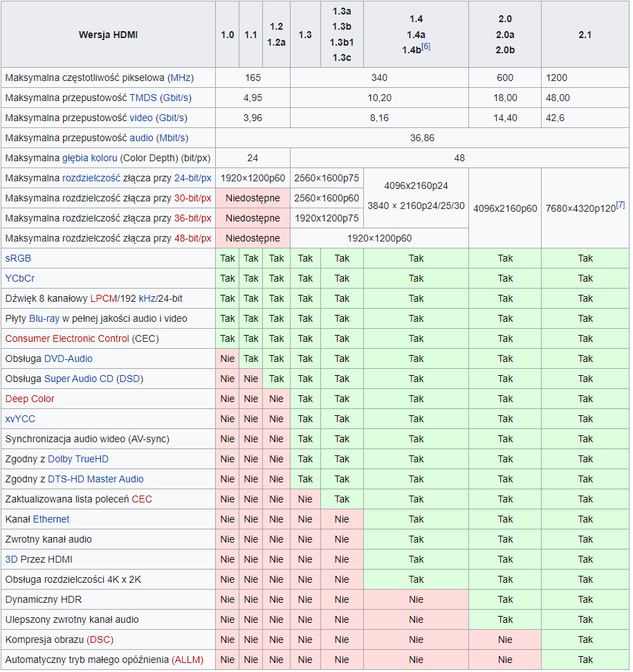This screenshot has width=633, height=672.
Task: Click the '1.0' version column header
Action: (x=228, y=35)
